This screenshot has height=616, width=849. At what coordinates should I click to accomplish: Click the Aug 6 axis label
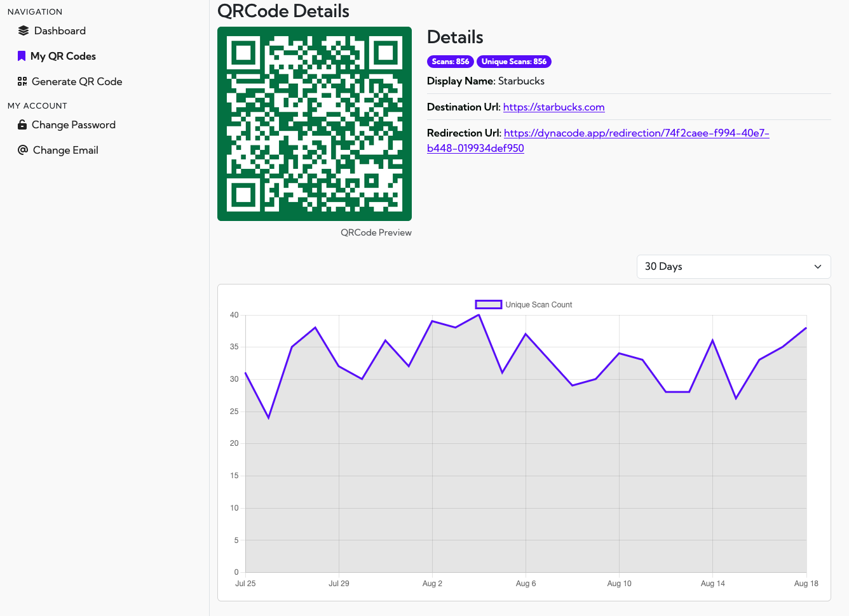pyautogui.click(x=526, y=584)
